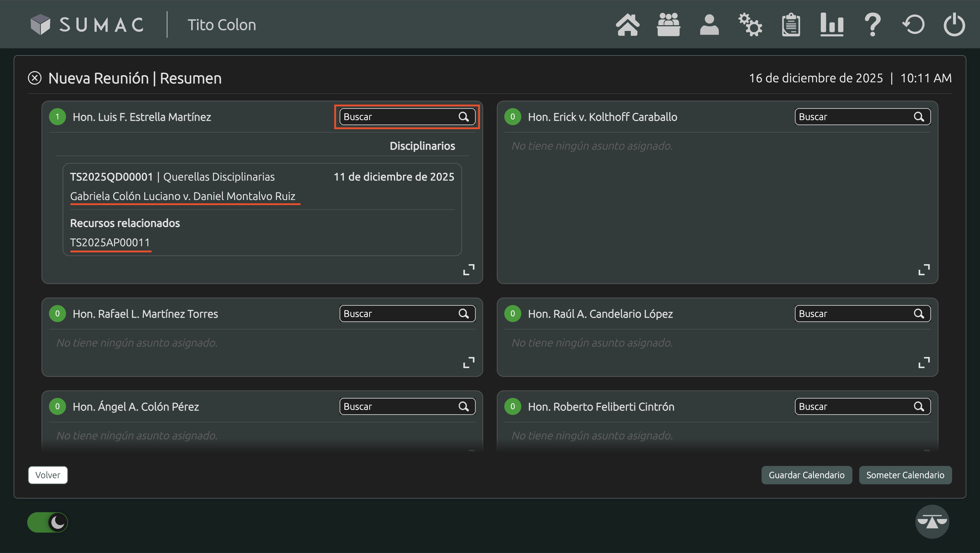This screenshot has height=553, width=980.
Task: Open settings gears icon
Action: click(750, 25)
